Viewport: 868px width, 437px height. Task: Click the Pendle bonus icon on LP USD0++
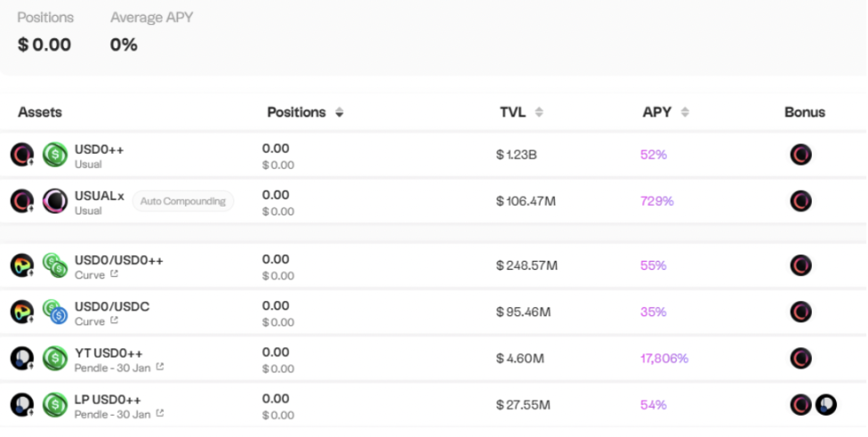tap(826, 405)
